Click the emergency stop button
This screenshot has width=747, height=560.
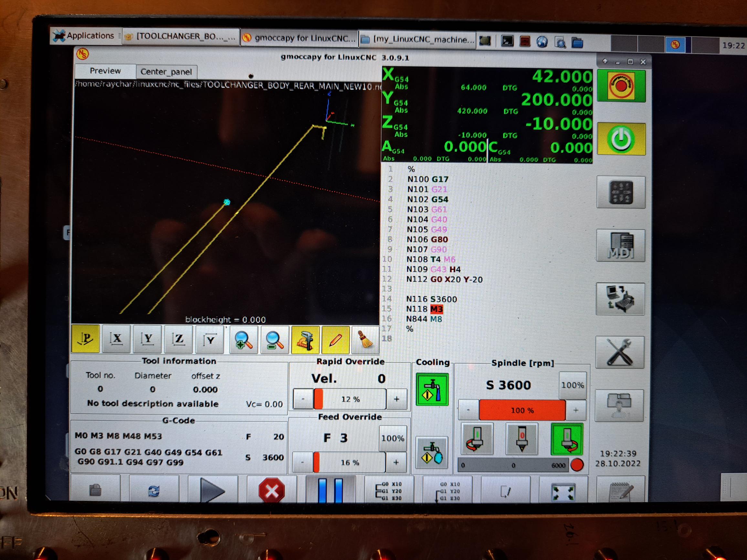[621, 86]
